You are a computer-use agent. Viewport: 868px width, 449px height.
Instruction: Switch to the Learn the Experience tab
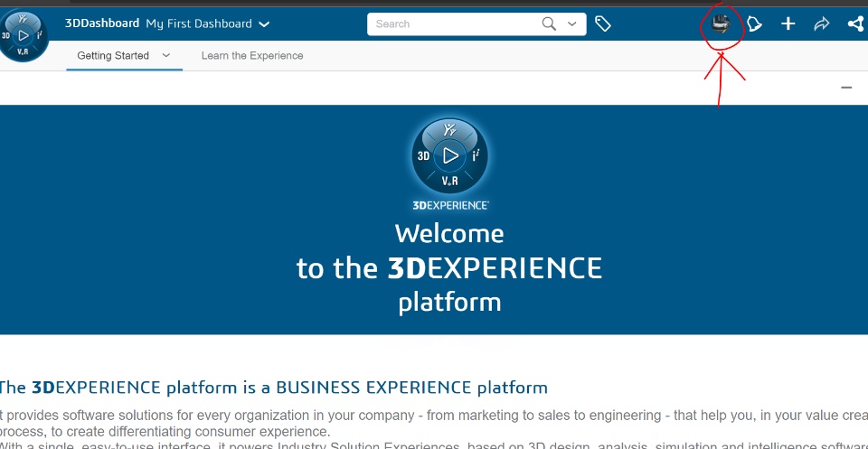[252, 56]
